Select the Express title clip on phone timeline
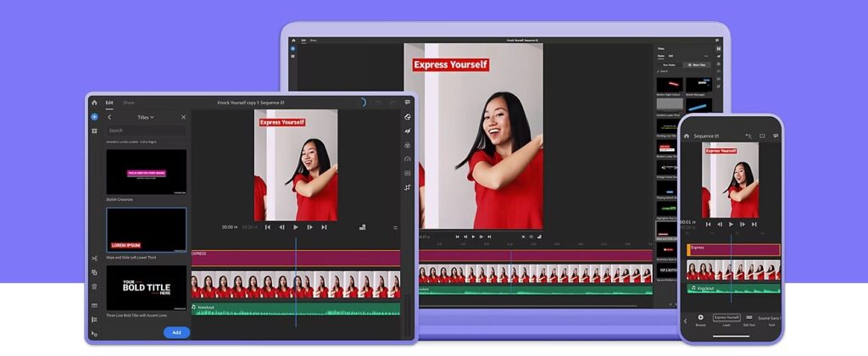 (x=733, y=250)
